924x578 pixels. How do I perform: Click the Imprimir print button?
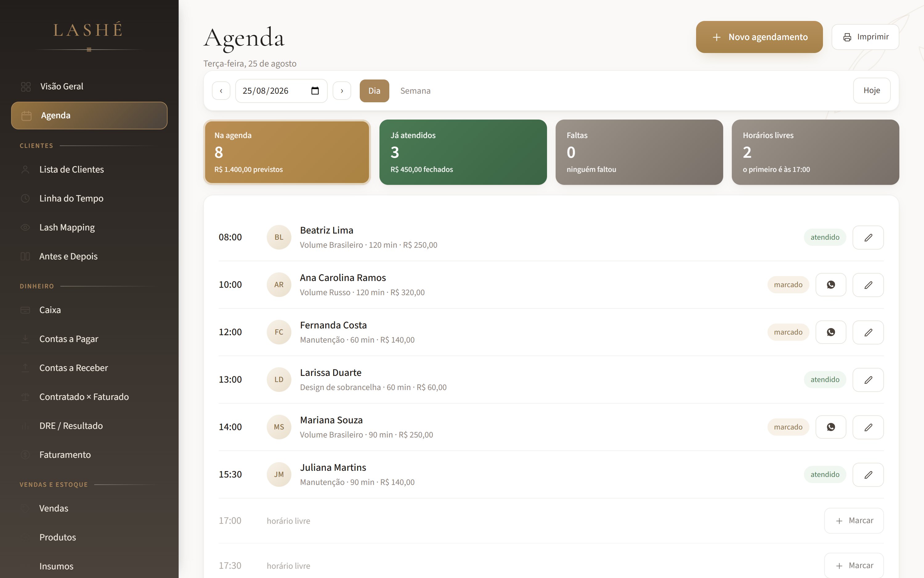click(x=865, y=37)
